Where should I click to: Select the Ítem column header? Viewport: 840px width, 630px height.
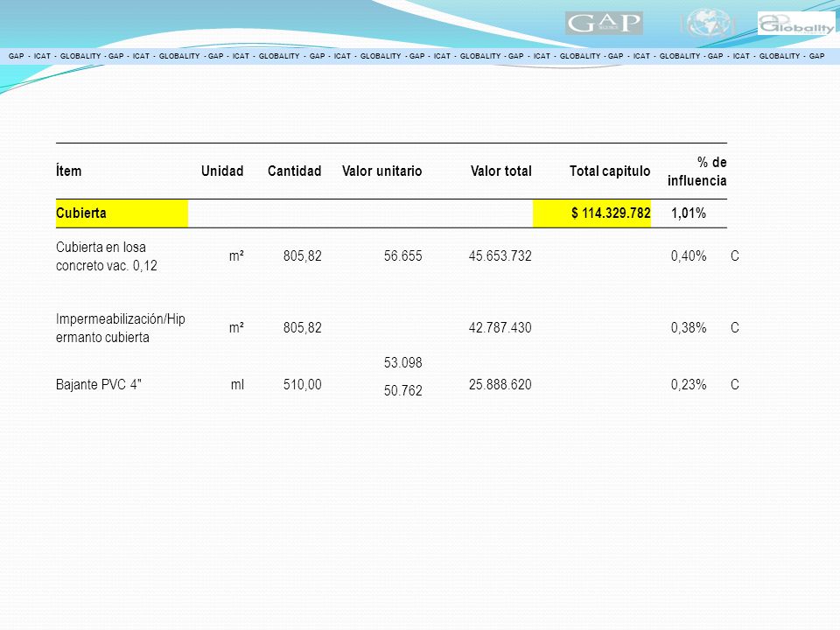(x=68, y=171)
